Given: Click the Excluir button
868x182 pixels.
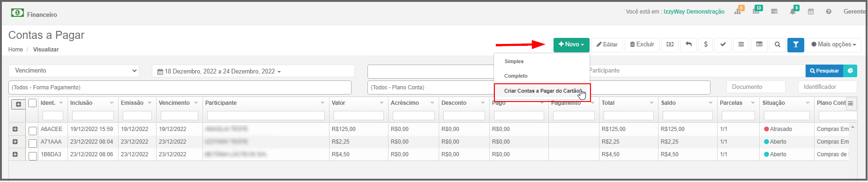Looking at the screenshot, I should [642, 45].
